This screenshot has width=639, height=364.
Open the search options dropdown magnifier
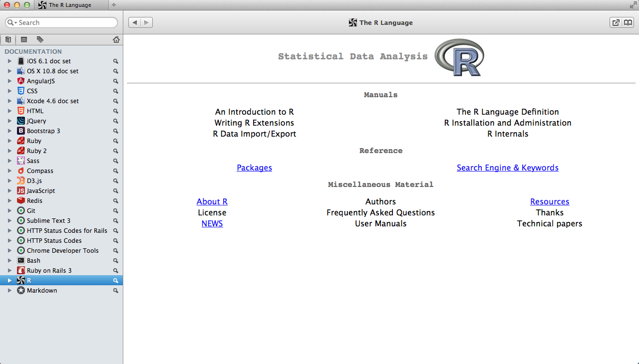[x=12, y=22]
